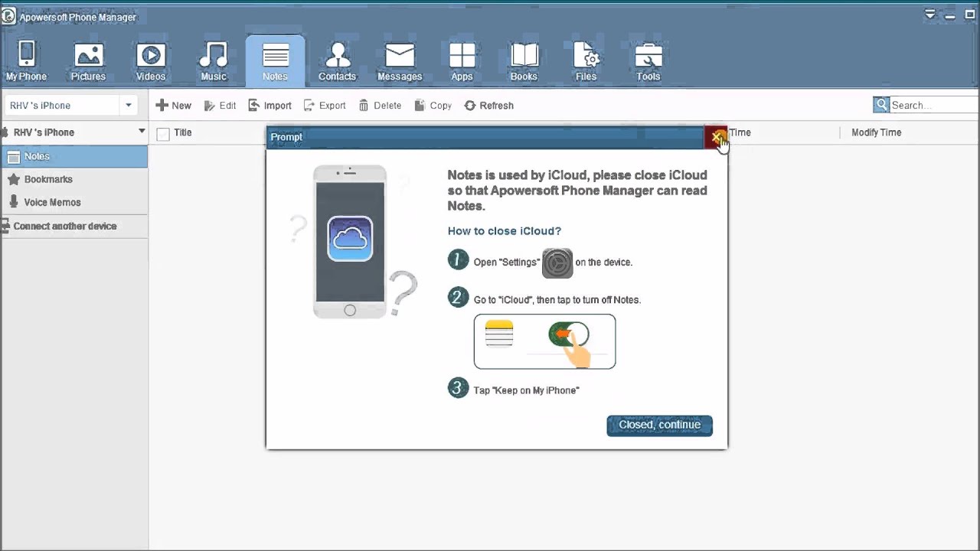Click the Settings gear icon in step 1
This screenshot has width=980, height=551.
(557, 262)
